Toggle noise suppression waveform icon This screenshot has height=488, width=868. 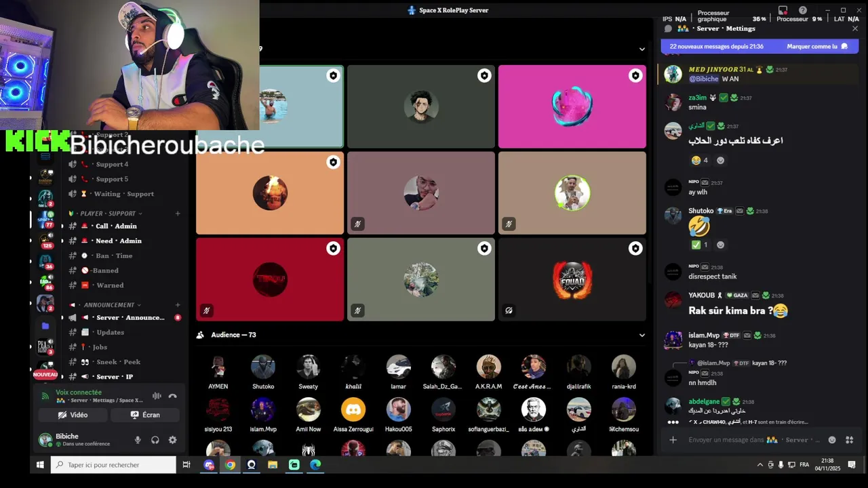pos(157,396)
